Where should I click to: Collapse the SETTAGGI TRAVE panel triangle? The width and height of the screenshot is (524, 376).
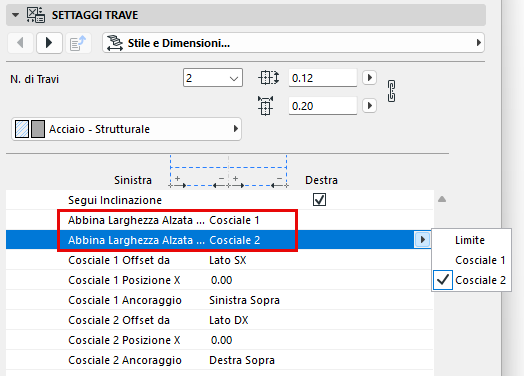tap(15, 15)
